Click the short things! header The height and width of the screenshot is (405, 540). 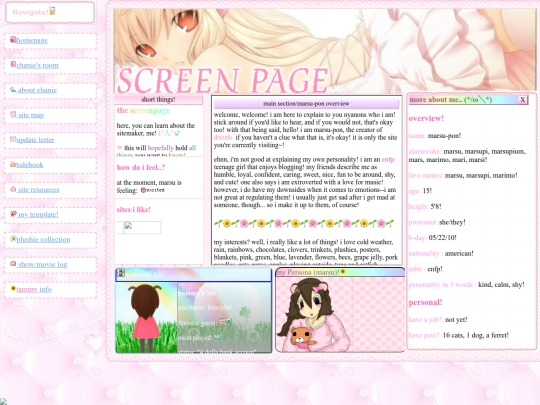[x=158, y=100]
